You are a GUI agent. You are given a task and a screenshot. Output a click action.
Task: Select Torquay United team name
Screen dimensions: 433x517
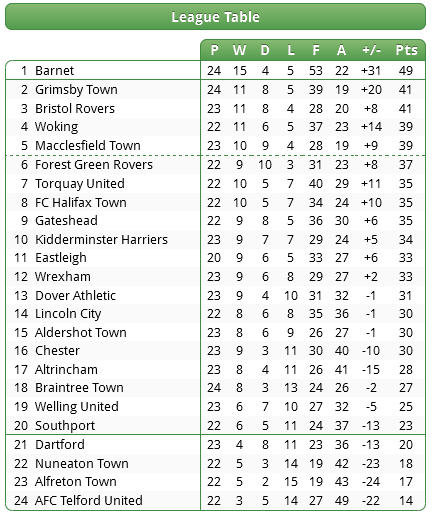click(80, 184)
